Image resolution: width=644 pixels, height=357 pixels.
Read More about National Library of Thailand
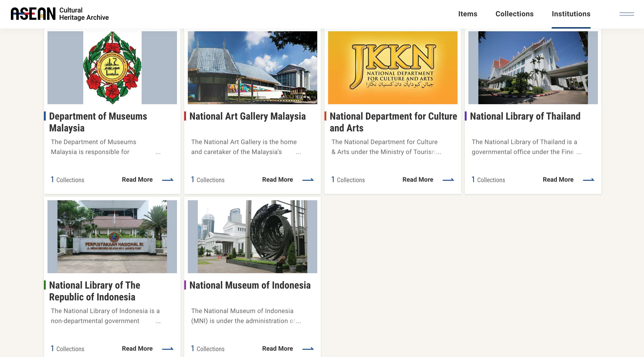(558, 179)
